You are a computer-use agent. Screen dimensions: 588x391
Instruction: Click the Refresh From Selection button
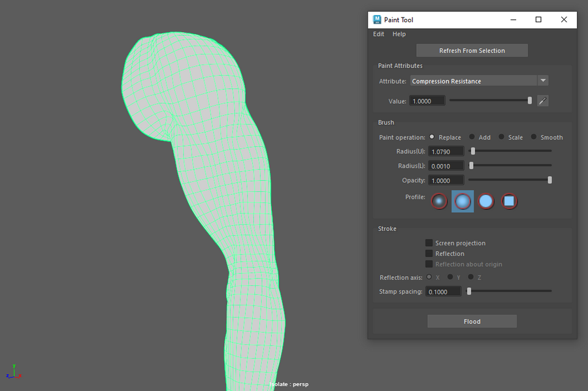(472, 50)
